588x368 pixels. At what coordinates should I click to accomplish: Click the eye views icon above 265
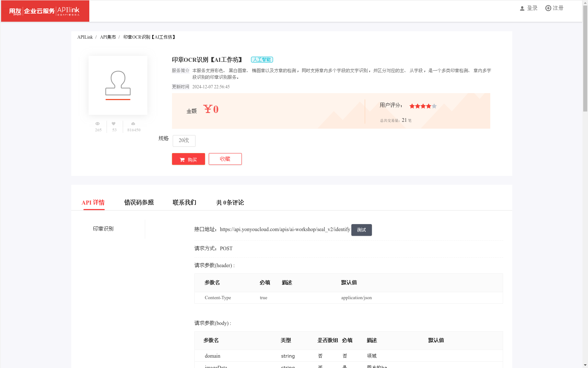click(x=97, y=124)
